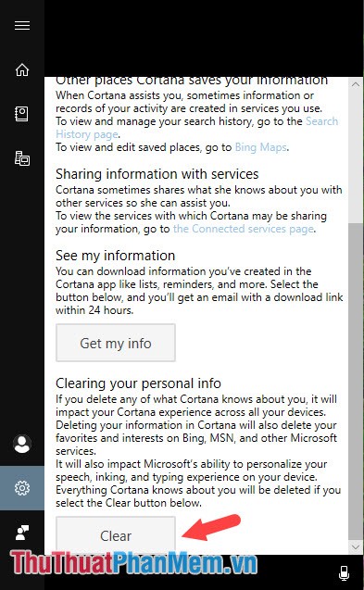Open the Connected services page link
The image size is (364, 590).
click(244, 229)
